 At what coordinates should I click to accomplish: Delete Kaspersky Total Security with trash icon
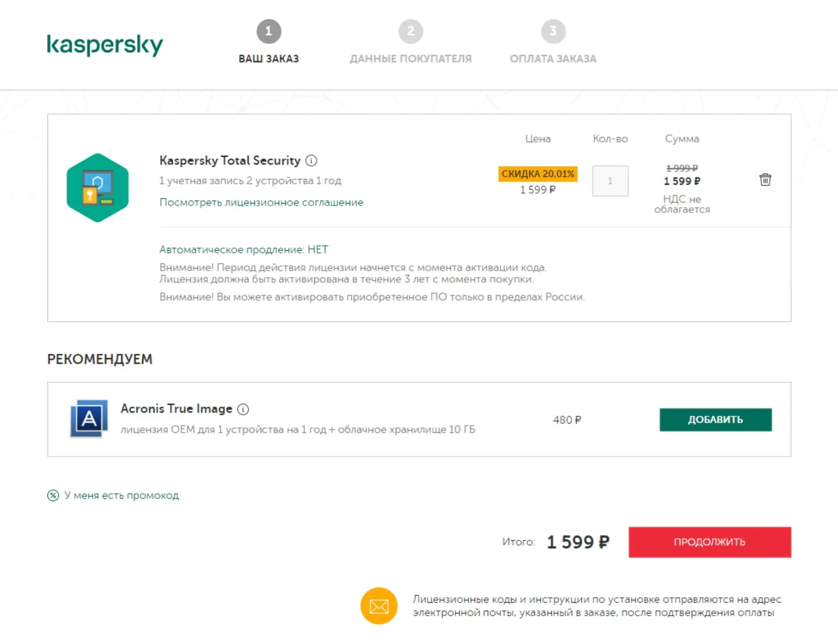pos(765,180)
